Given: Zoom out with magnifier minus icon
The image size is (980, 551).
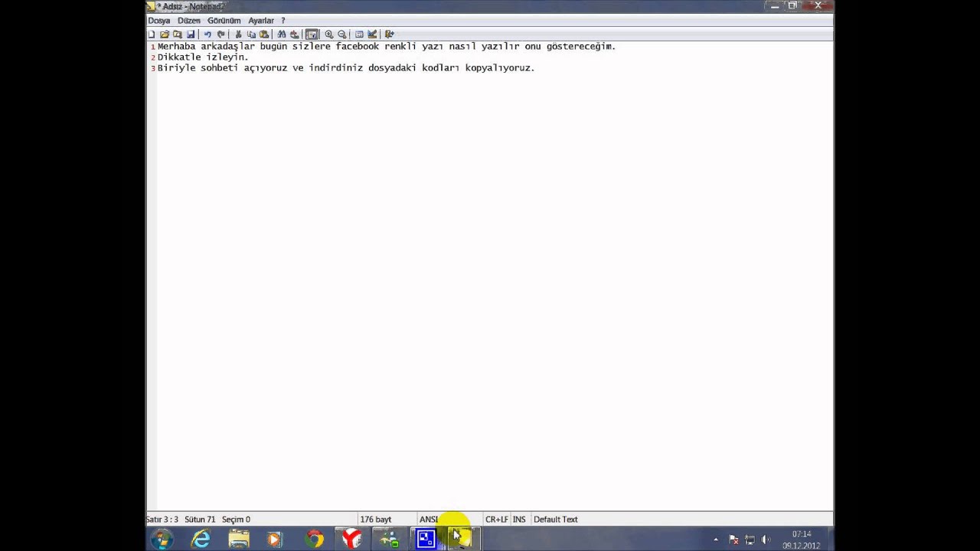Looking at the screenshot, I should (x=342, y=34).
